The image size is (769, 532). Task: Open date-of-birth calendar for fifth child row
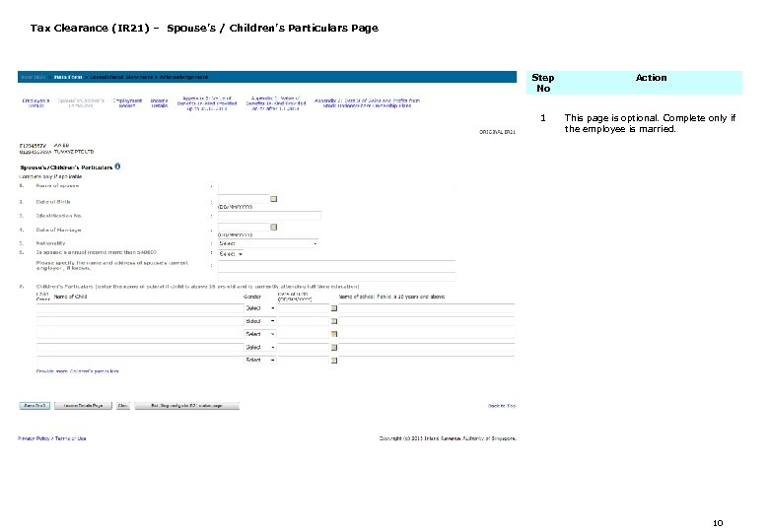334,360
